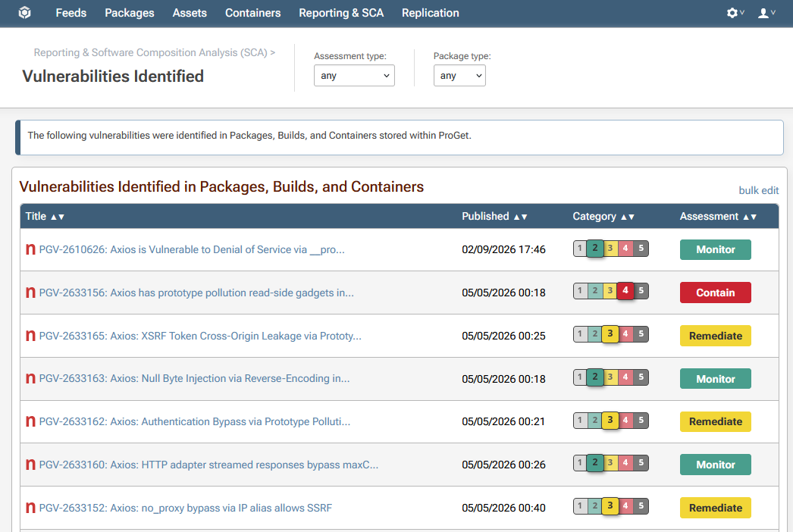The image size is (793, 532).
Task: Sort the table by Assessment arrows
Action: (750, 217)
